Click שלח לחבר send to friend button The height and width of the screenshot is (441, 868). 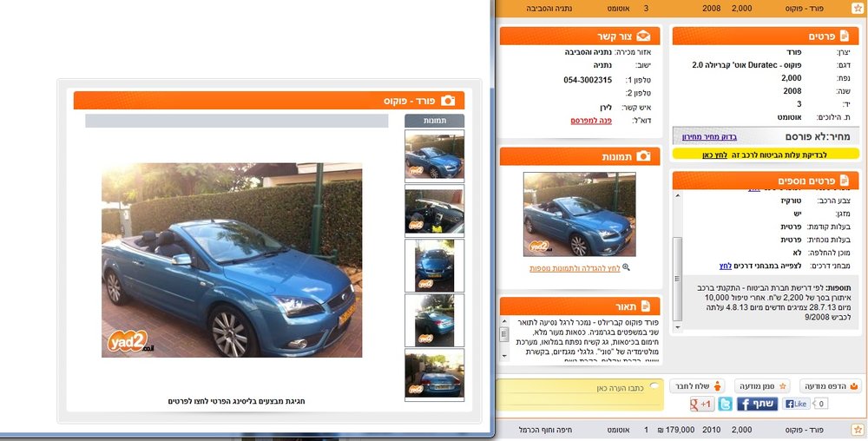[x=697, y=385]
